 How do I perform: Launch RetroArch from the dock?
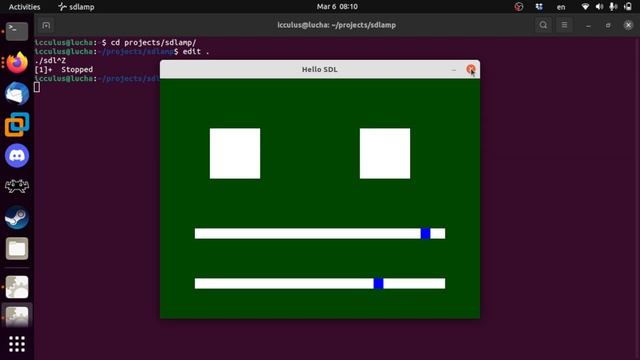coord(17,186)
